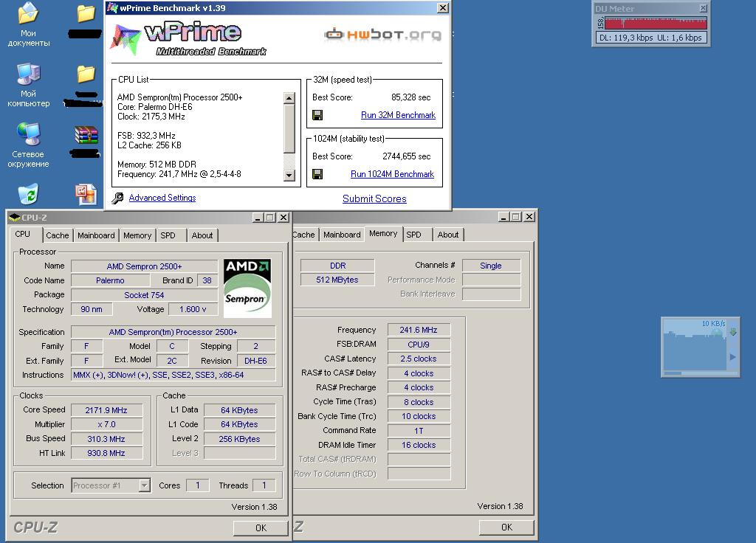Switch to Cache tab in left CPU-Z
This screenshot has height=543, width=756.
click(x=58, y=235)
